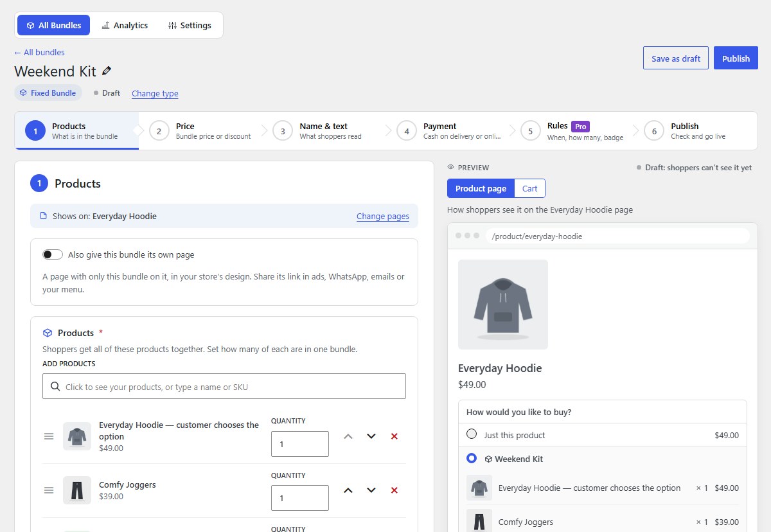Open the Analytics tab
This screenshot has height=532, width=771.
125,25
